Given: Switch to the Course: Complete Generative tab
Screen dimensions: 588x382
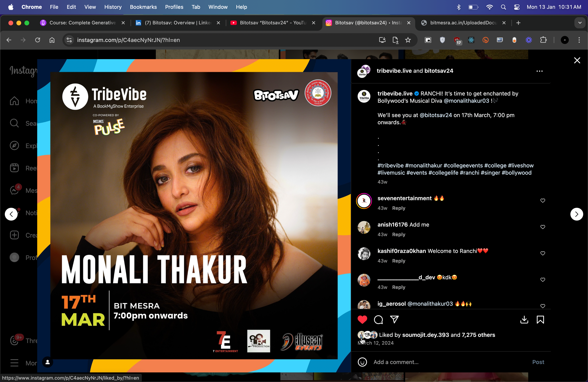Looking at the screenshot, I should (83, 23).
